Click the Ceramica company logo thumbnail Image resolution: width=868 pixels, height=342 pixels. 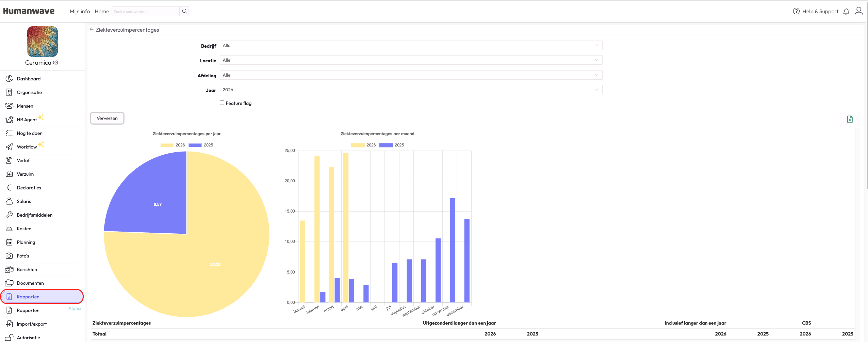click(43, 42)
